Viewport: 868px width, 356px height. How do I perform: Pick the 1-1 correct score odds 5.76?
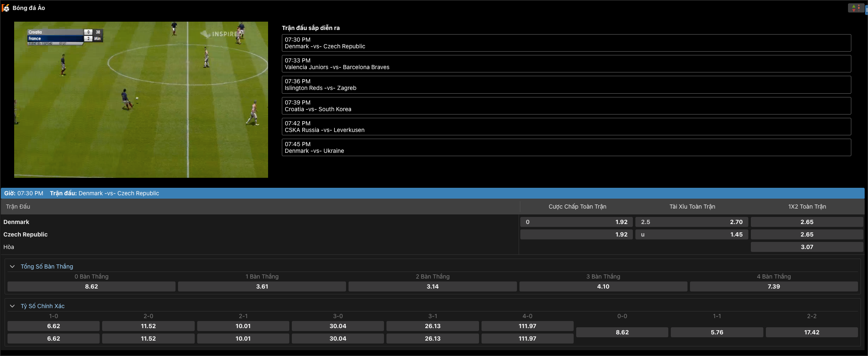coord(717,332)
